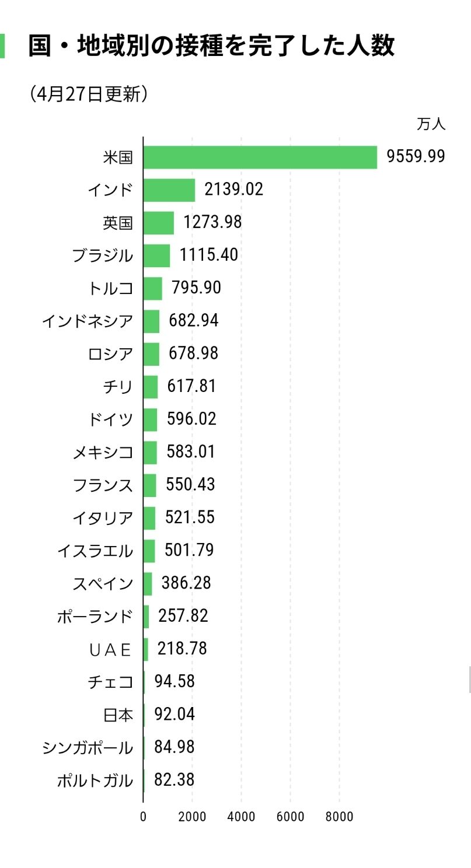
Task: Click the ドイツ country label
Action: 110,419
